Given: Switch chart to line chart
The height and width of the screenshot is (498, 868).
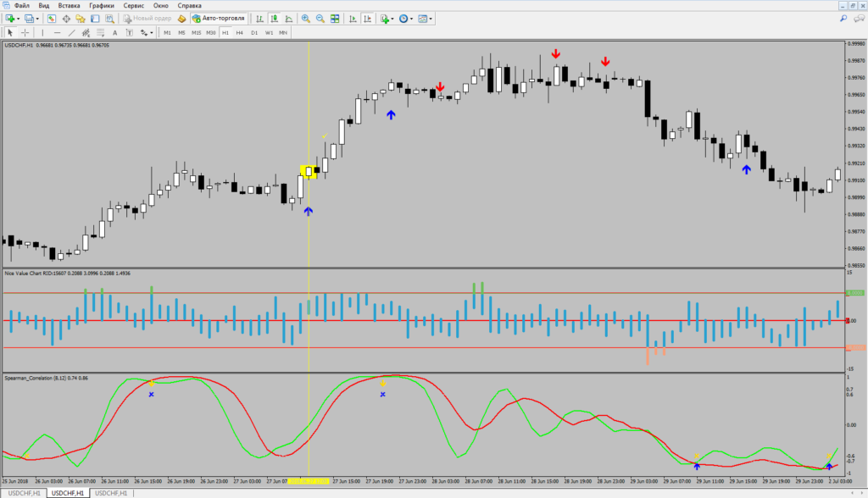Looking at the screenshot, I should pos(288,19).
